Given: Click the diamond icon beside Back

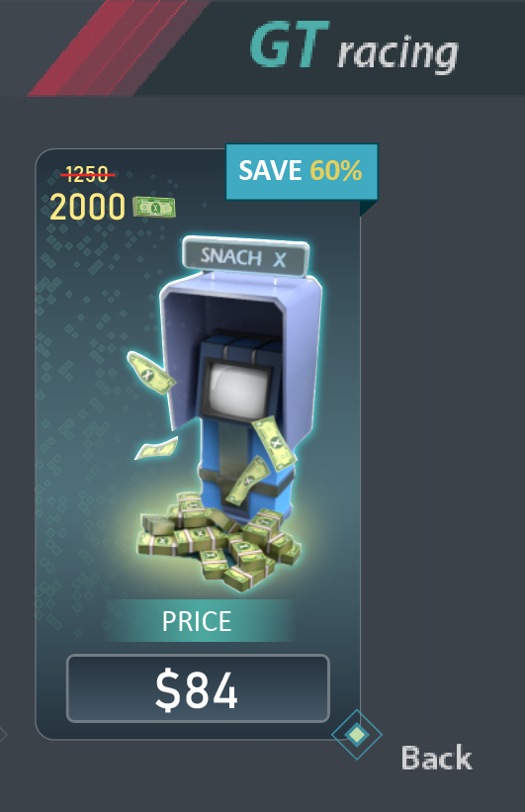Looking at the screenshot, I should pyautogui.click(x=357, y=734).
